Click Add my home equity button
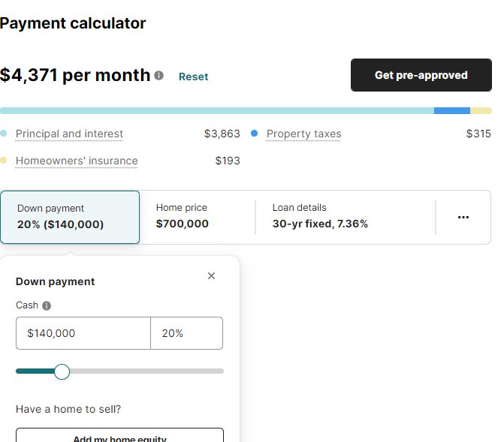This screenshot has height=442, width=504. coord(119,435)
